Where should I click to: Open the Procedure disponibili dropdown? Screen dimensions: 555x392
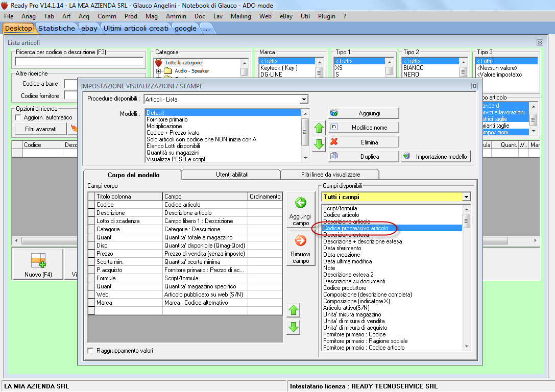coord(304,99)
